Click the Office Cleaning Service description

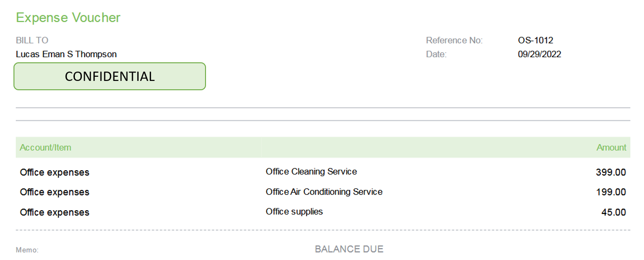(x=311, y=172)
